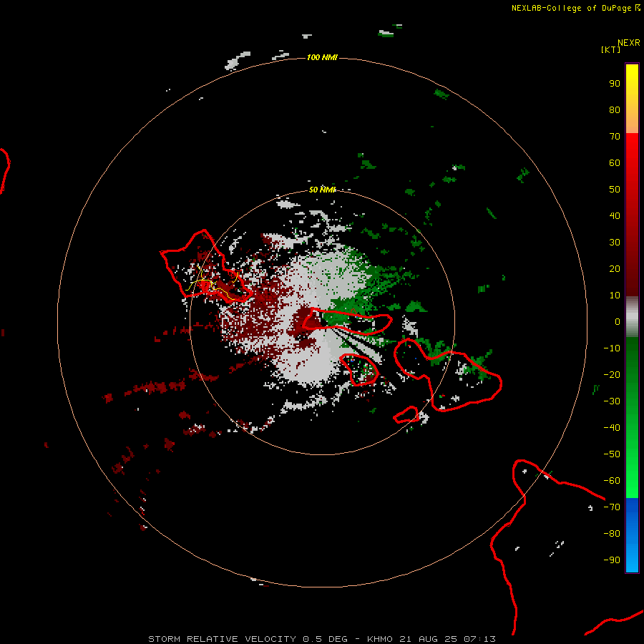Screen dimensions: 644x644
Task: Click the 0 knot scale label
Action: click(x=618, y=321)
